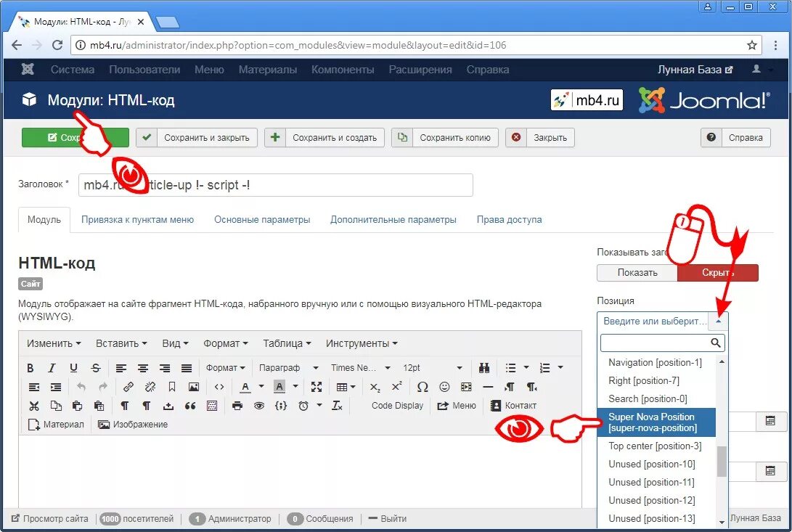
Task: Click the Выйти logout link
Action: coord(388,519)
